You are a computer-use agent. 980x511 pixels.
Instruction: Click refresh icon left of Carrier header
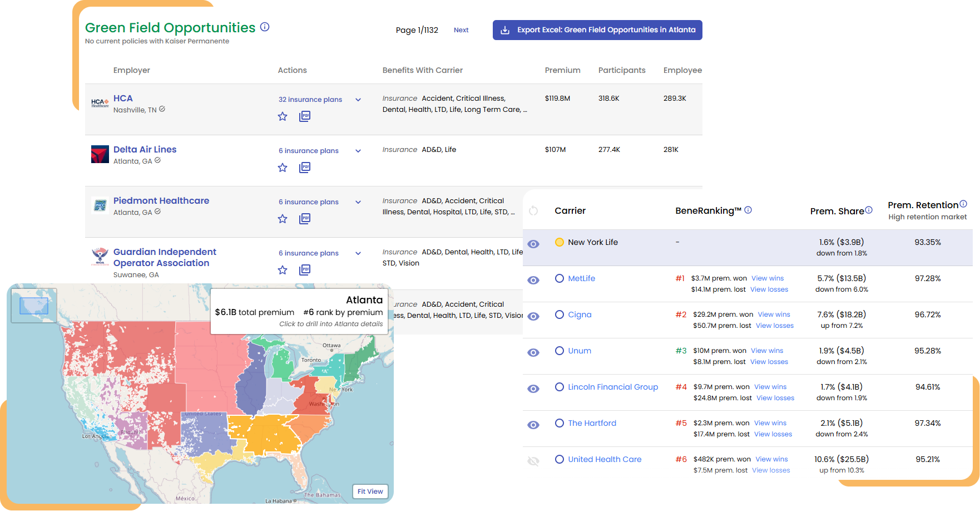533,210
